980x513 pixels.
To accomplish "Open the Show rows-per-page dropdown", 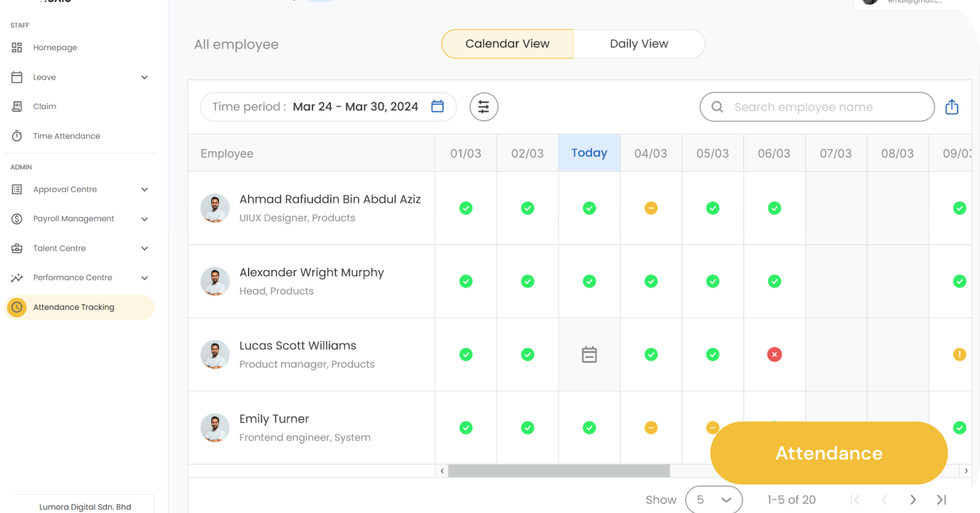I will click(x=714, y=500).
